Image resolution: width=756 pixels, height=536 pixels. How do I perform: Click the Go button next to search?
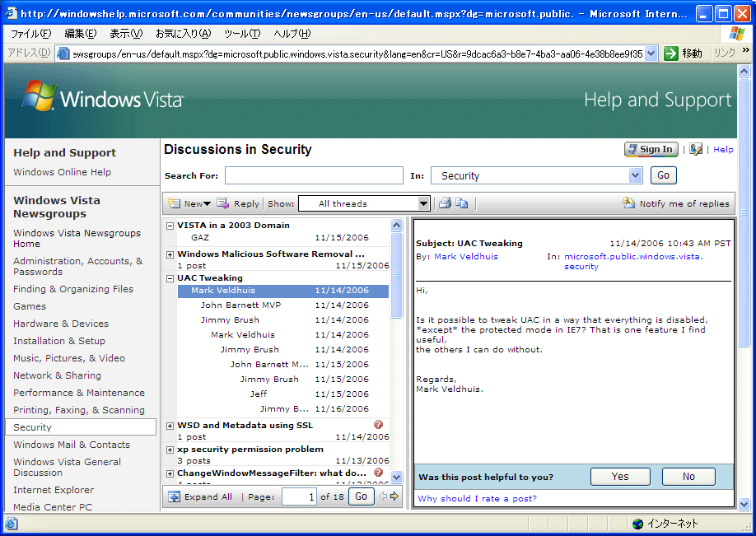click(x=664, y=175)
